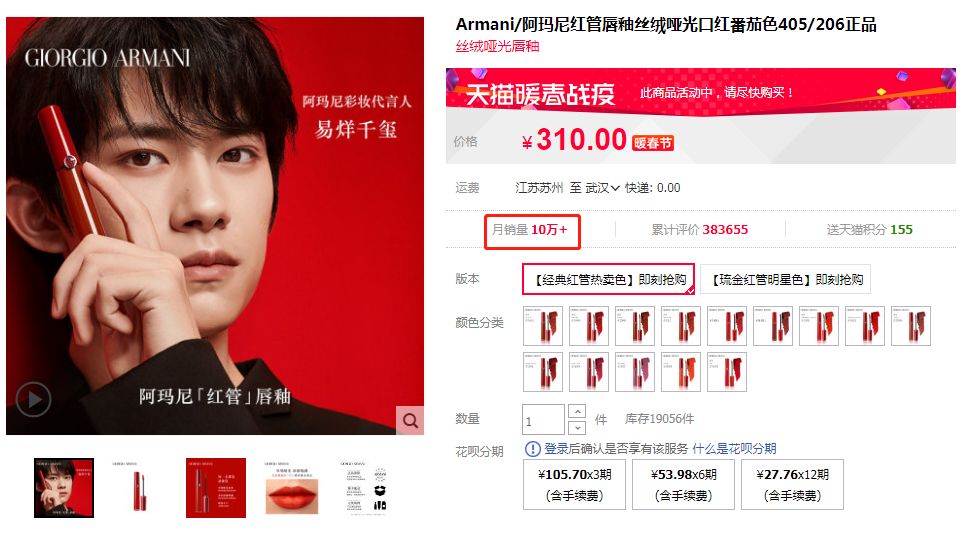Open the 什么是花呗分期 link
Viewport: 973px width, 534px height.
(734, 448)
